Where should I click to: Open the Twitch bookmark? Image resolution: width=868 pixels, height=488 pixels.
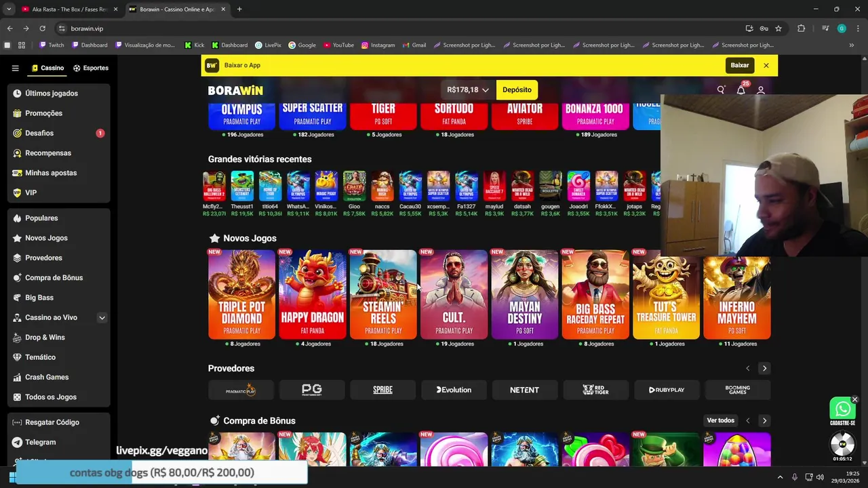pos(52,45)
